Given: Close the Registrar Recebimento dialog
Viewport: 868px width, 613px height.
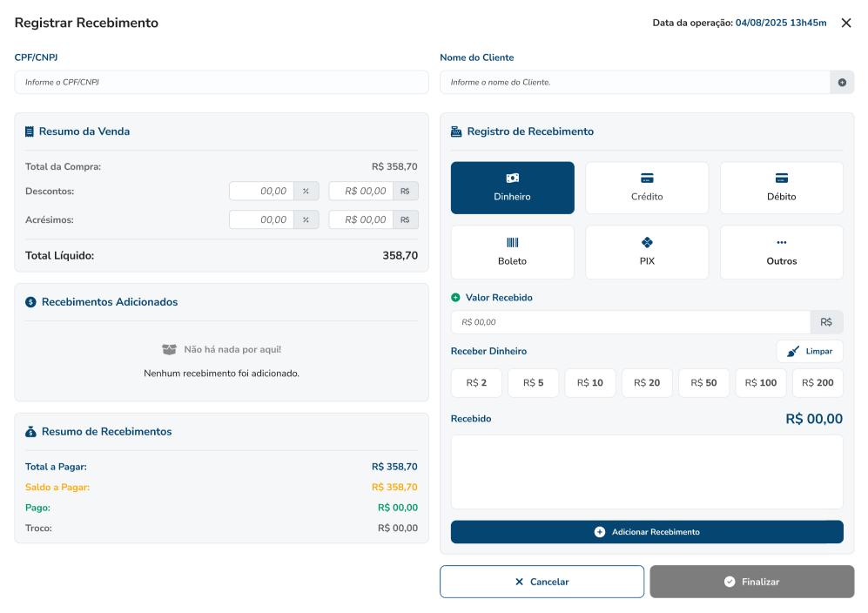Looking at the screenshot, I should coord(846,24).
